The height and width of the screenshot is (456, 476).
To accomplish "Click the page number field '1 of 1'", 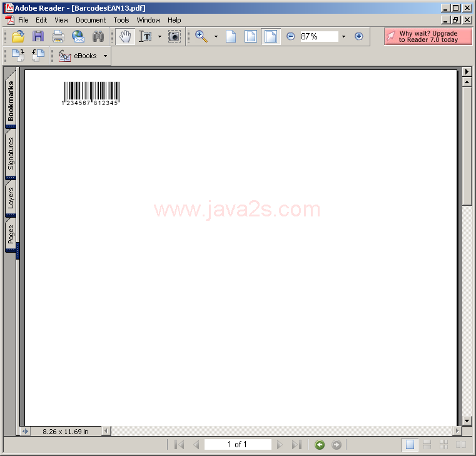I will point(238,445).
